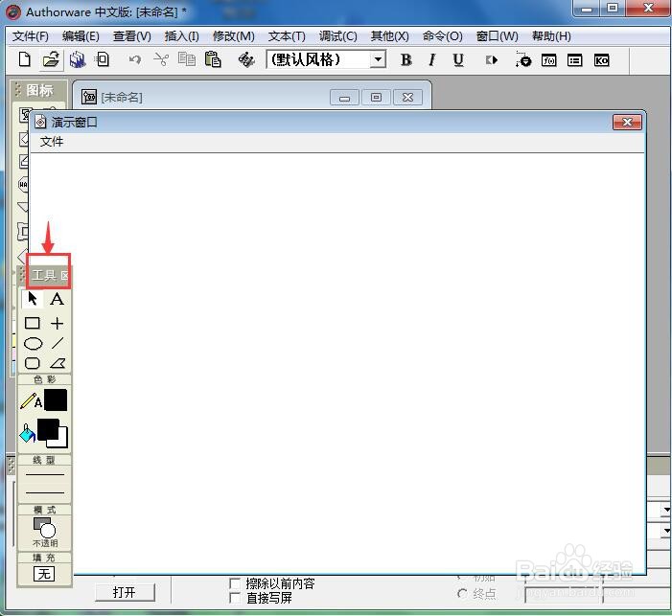The image size is (672, 616).
Task: Select the 终点 radio button
Action: pyautogui.click(x=462, y=594)
